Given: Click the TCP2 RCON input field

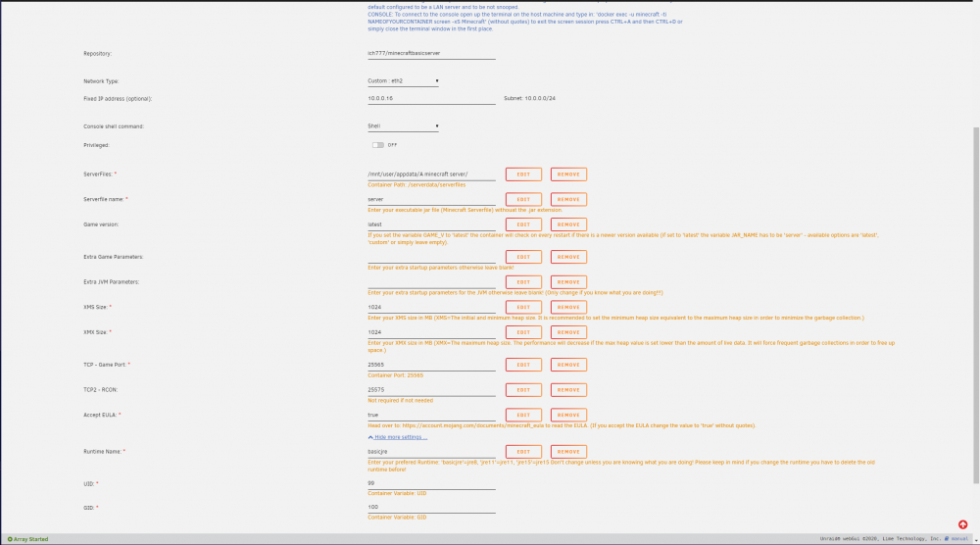Looking at the screenshot, I should tap(431, 389).
